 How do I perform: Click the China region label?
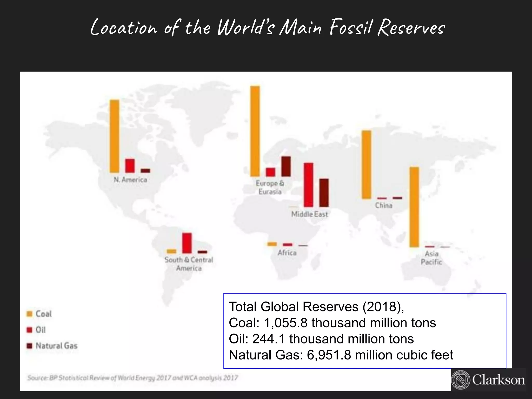(x=384, y=205)
